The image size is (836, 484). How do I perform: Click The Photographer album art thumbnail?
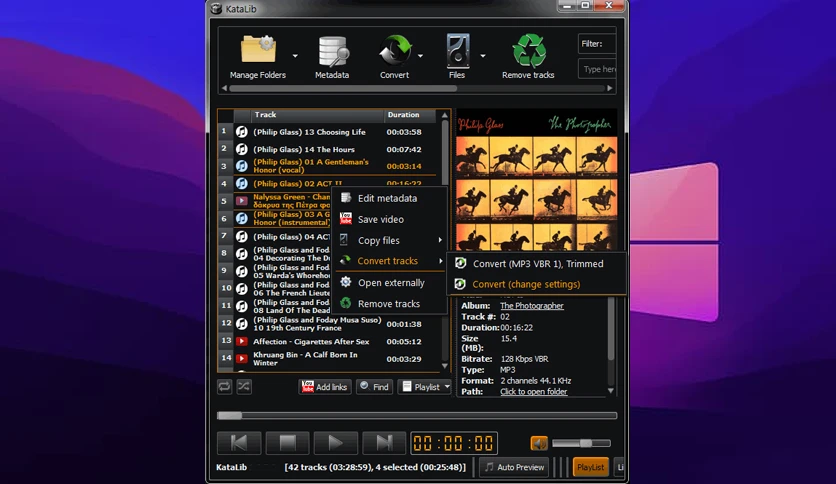point(536,181)
